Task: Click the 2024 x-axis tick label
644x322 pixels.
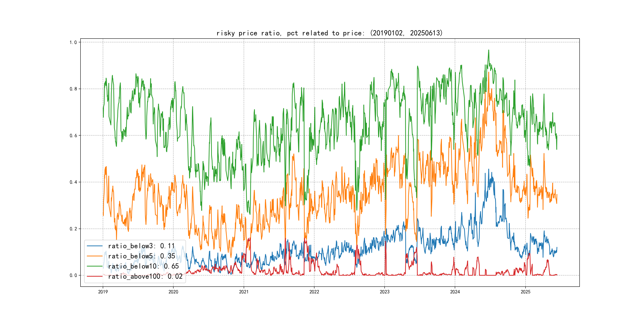Action: (x=455, y=292)
